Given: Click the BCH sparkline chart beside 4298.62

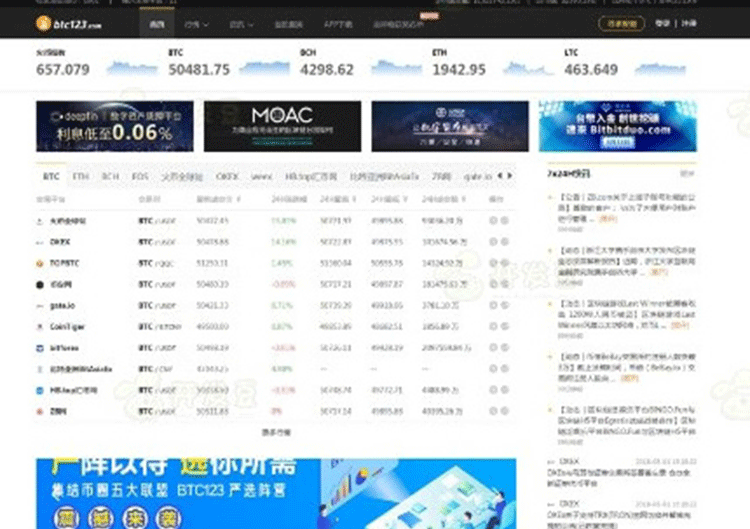Looking at the screenshot, I should point(397,68).
